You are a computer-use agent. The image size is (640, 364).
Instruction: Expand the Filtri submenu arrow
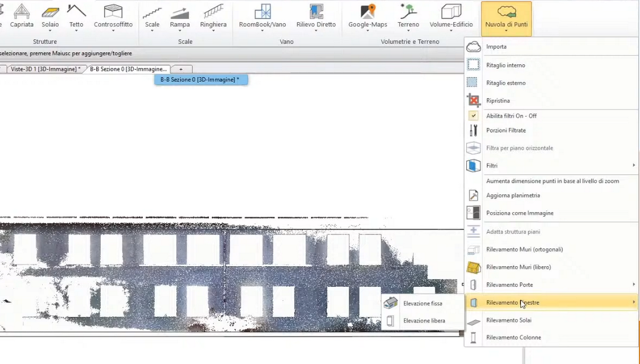pos(634,165)
